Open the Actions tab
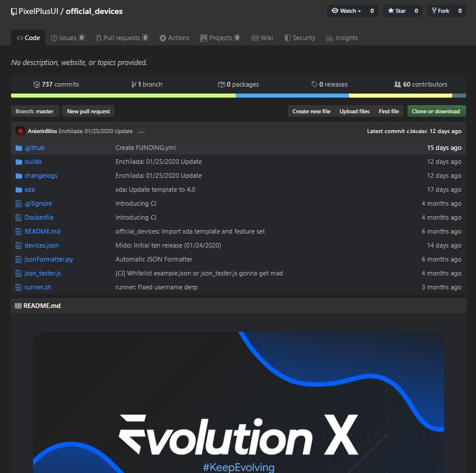The image size is (476, 473). (x=174, y=38)
